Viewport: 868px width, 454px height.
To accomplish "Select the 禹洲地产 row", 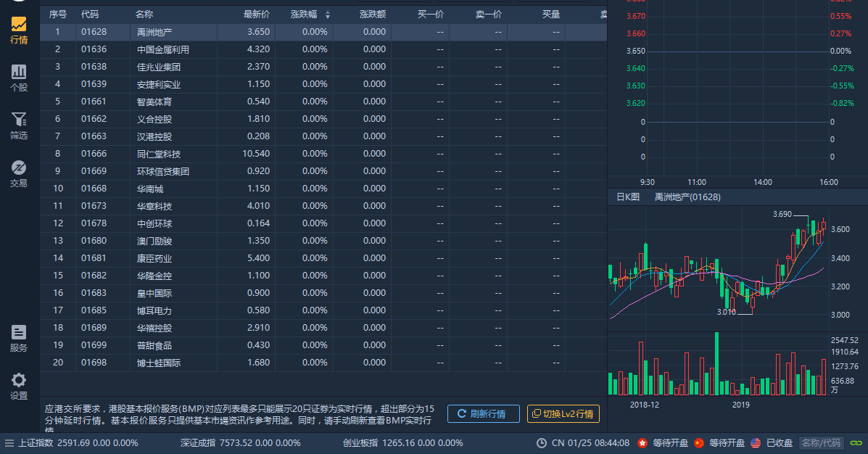I will coord(323,32).
